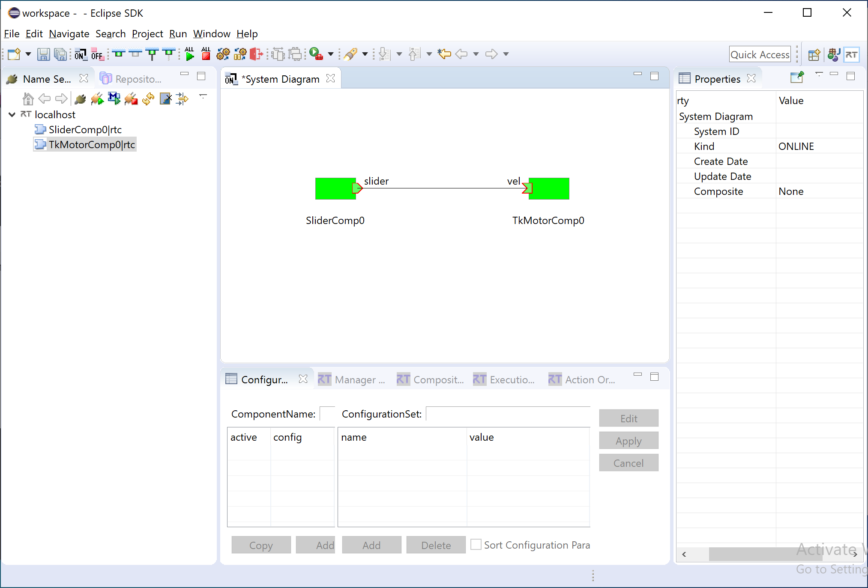Open the dropdown next to New wizard icon
The width and height of the screenshot is (868, 588).
[x=28, y=54]
